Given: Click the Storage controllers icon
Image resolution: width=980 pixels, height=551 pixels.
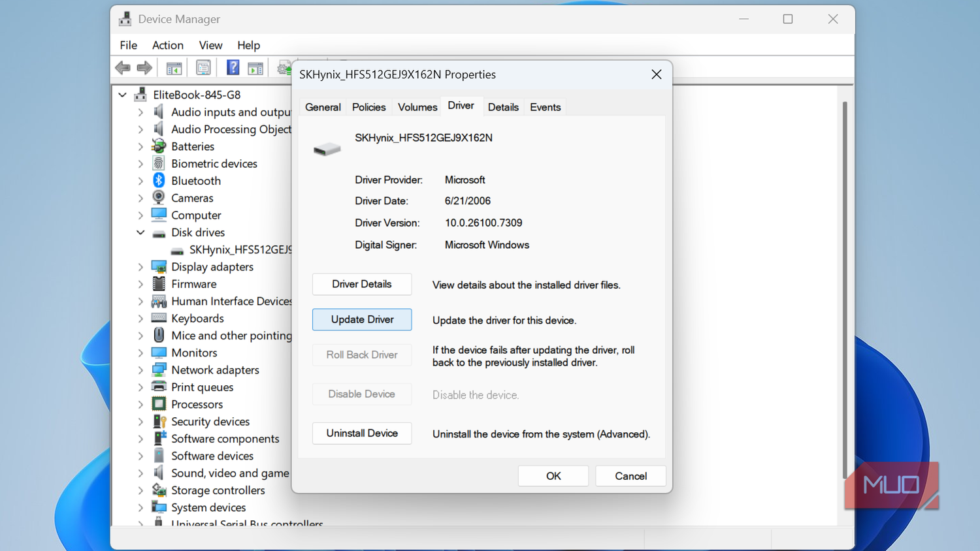Looking at the screenshot, I should [x=158, y=490].
